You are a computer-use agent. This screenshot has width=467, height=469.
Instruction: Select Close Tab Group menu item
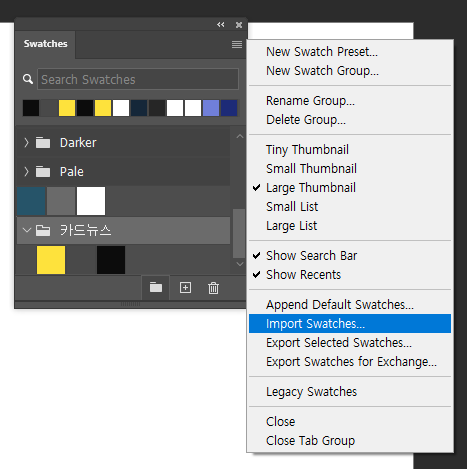pos(310,441)
